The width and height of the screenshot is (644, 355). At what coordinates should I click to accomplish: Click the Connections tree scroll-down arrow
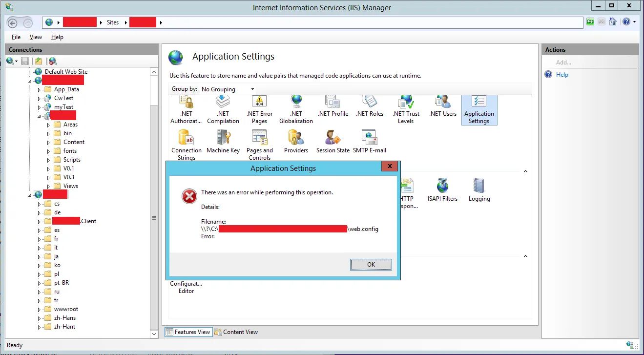pyautogui.click(x=154, y=334)
